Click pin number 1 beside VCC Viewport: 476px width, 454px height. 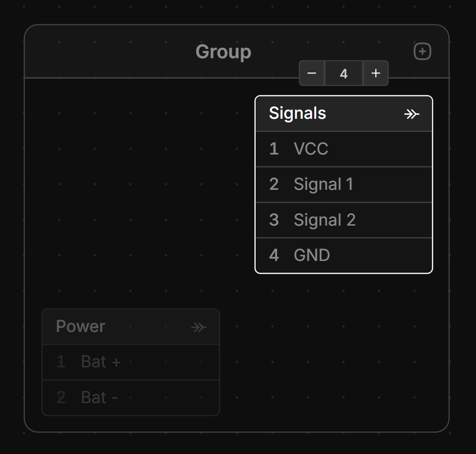click(274, 149)
